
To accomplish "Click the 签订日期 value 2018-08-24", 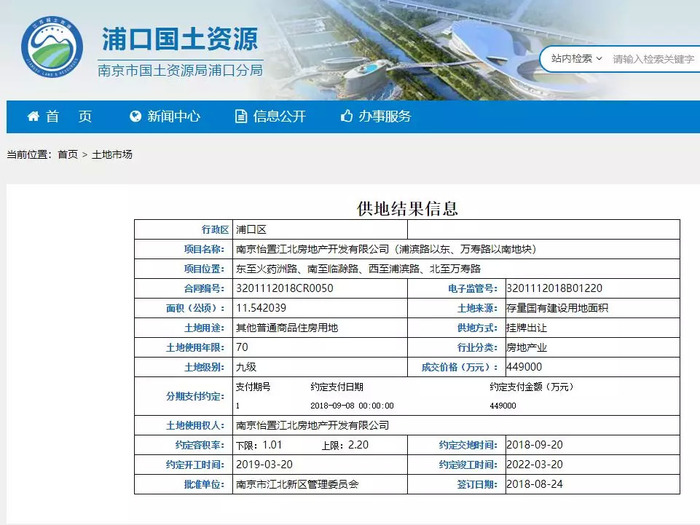I will (534, 484).
